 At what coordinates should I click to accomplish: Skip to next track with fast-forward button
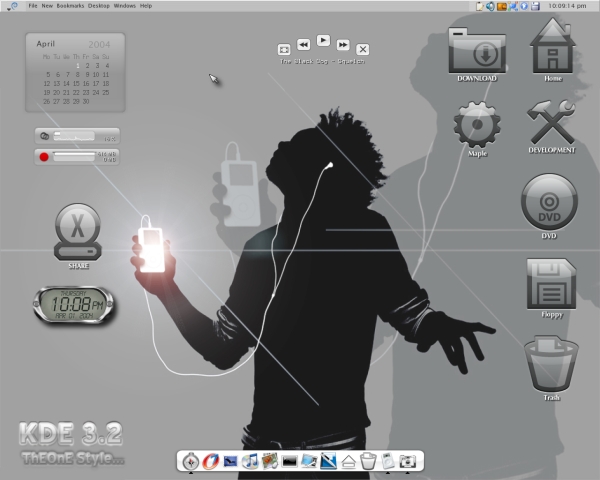(343, 45)
